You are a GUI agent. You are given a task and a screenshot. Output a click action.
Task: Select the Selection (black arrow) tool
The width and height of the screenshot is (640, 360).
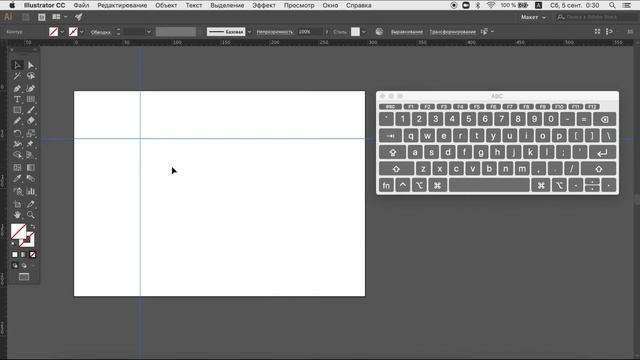(x=17, y=65)
